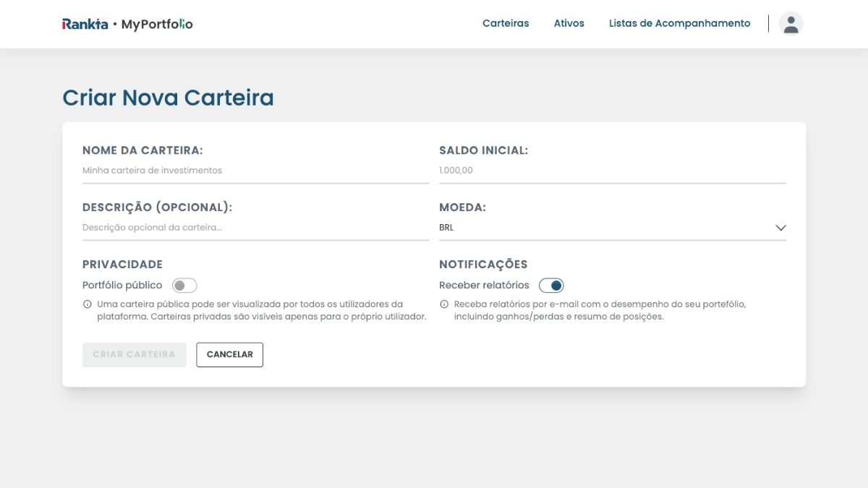Open the Carteiras menu item
Screen dimensions: 868x488
(x=506, y=23)
